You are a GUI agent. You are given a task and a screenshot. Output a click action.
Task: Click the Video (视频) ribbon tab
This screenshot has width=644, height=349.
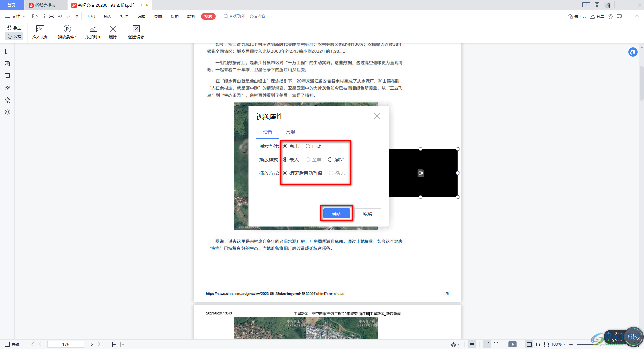[208, 16]
